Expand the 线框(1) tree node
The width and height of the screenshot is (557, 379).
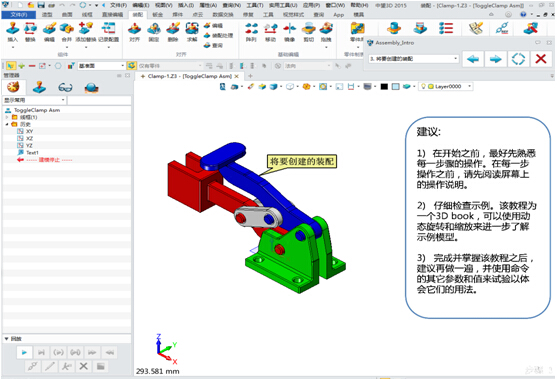point(7,117)
